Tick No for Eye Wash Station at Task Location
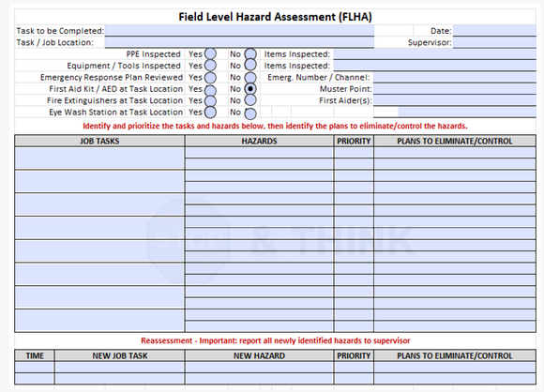This screenshot has height=392, width=544. tap(250, 113)
